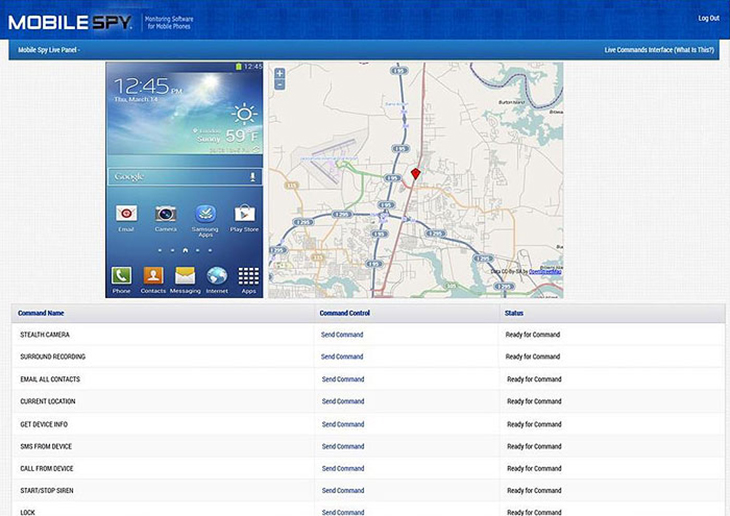Screen dimensions: 730x516
Task: Click the Log Out link
Action: coord(709,18)
